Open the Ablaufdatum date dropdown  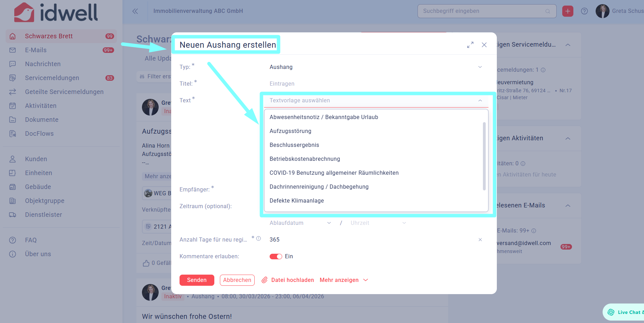click(x=300, y=223)
